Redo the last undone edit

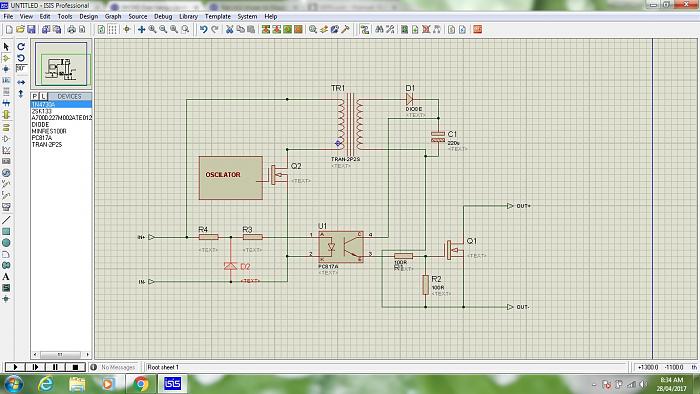[x=215, y=29]
